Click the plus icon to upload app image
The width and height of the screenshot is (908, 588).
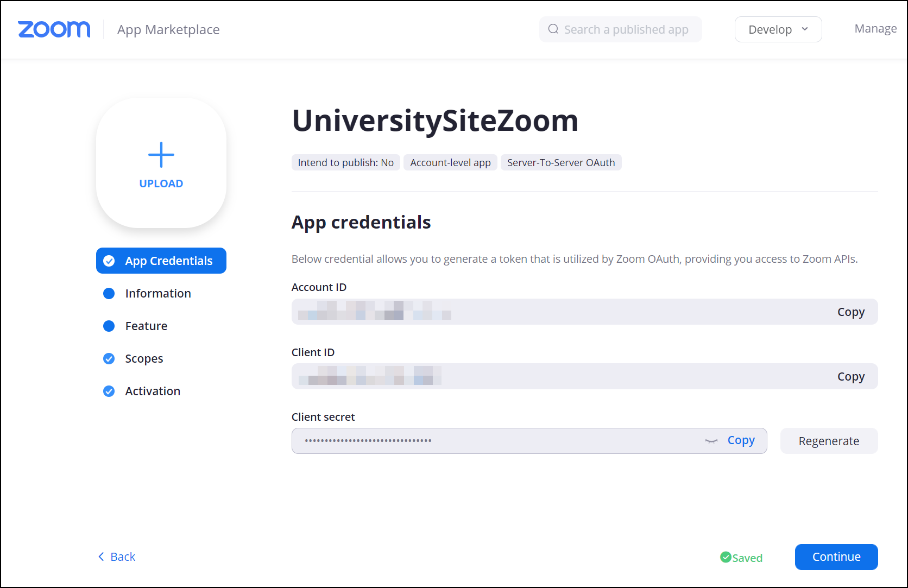[161, 155]
